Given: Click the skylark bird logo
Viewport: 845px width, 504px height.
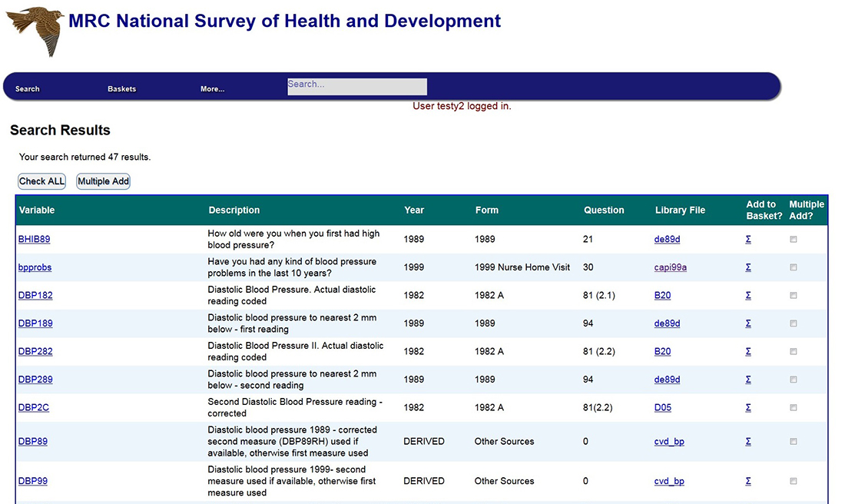Looking at the screenshot, I should coord(35,31).
